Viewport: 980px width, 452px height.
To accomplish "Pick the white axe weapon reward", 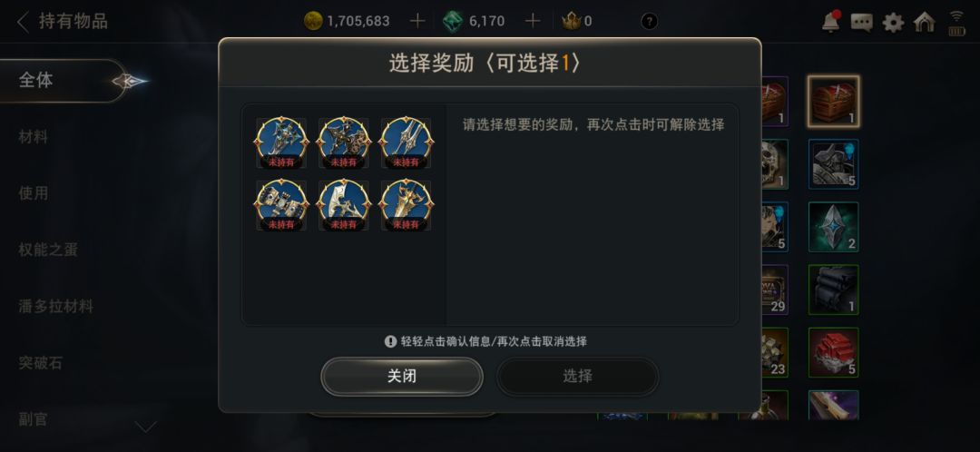I will [343, 205].
